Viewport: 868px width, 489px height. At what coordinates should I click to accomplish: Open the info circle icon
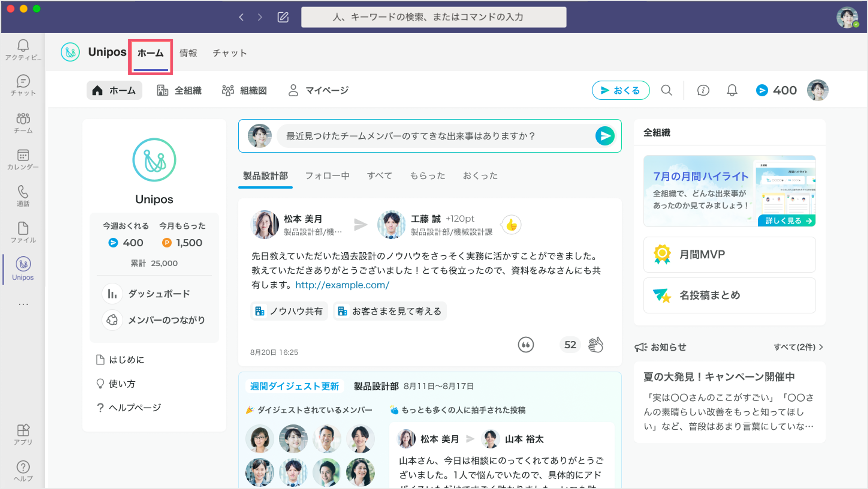pyautogui.click(x=703, y=90)
